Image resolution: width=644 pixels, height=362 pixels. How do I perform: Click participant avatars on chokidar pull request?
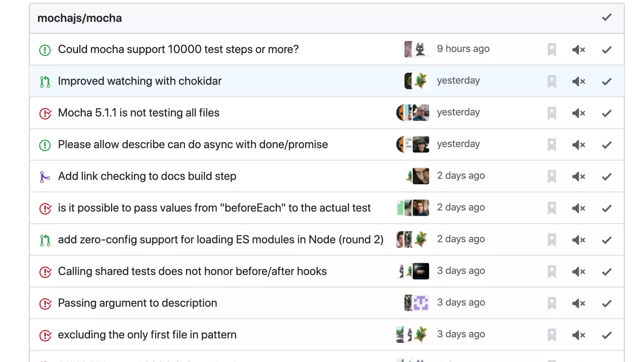[x=416, y=81]
